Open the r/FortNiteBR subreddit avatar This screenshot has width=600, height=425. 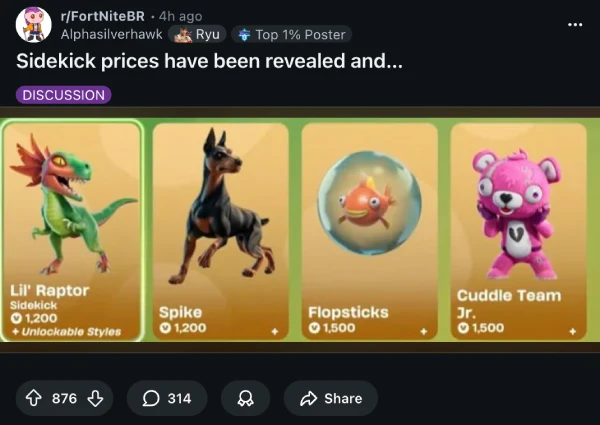point(33,24)
